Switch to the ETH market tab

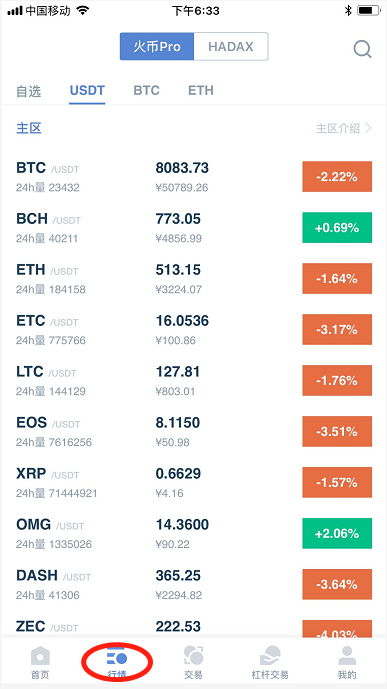point(201,91)
